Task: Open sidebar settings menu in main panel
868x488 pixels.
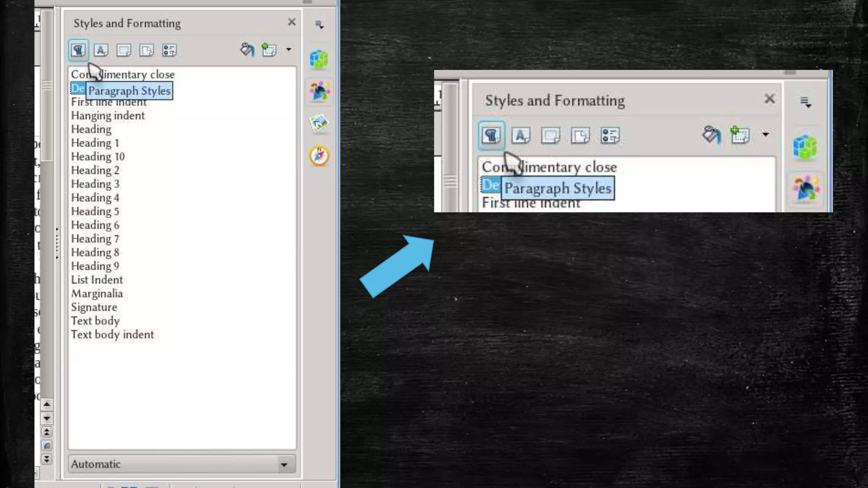Action: pos(320,25)
